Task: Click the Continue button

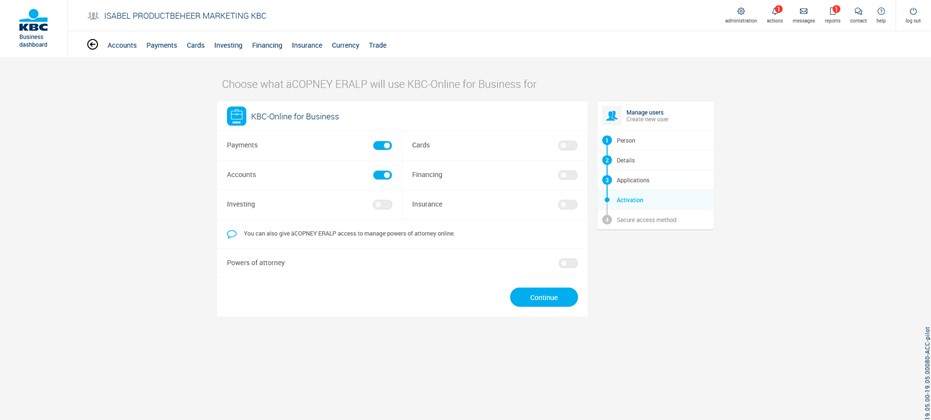Action: [x=544, y=297]
